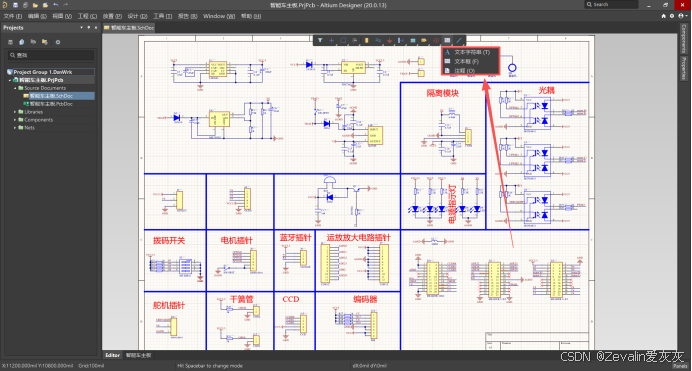This screenshot has width=692, height=371.
Task: Open the 帮助 (H) menu
Action: (x=251, y=16)
